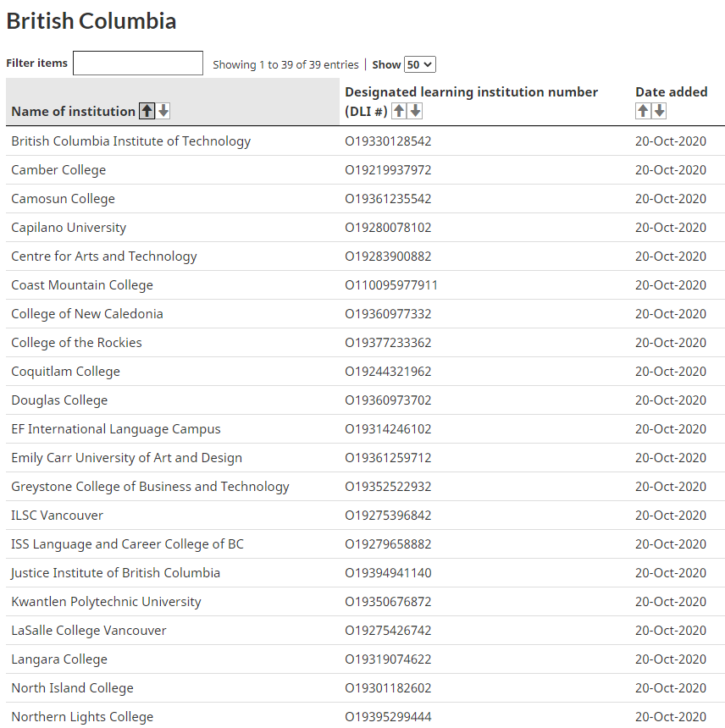The height and width of the screenshot is (728, 725).
Task: Open the Show entries dropdown set to 50
Action: 420,64
